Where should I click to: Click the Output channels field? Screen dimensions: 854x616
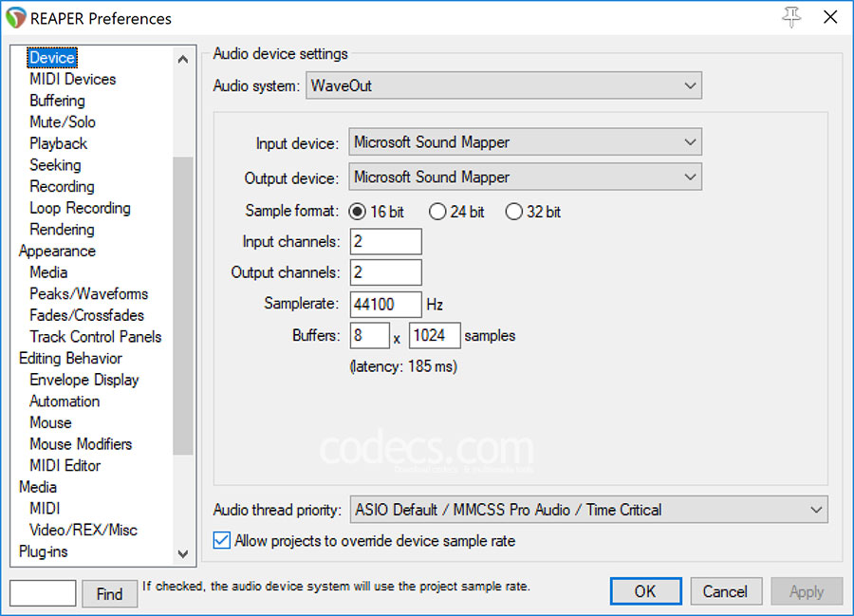coord(385,272)
